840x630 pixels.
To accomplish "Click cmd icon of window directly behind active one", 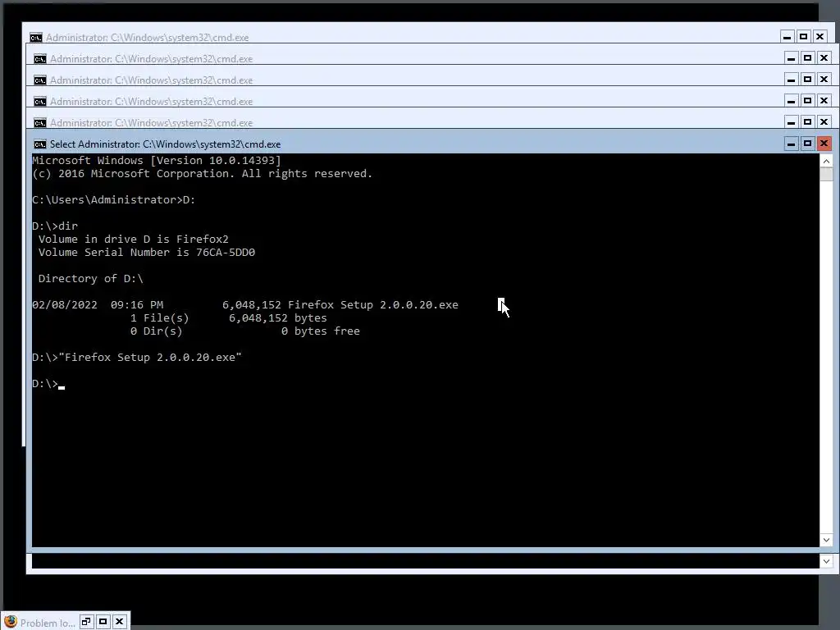I will click(x=39, y=123).
